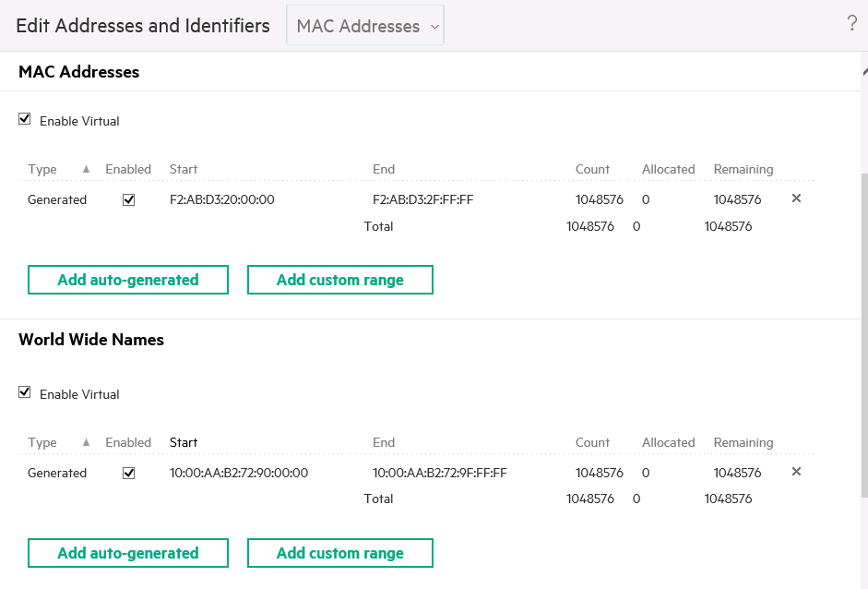
Task: Click the sort triangle beside Type in MAC table
Action: [x=85, y=169]
